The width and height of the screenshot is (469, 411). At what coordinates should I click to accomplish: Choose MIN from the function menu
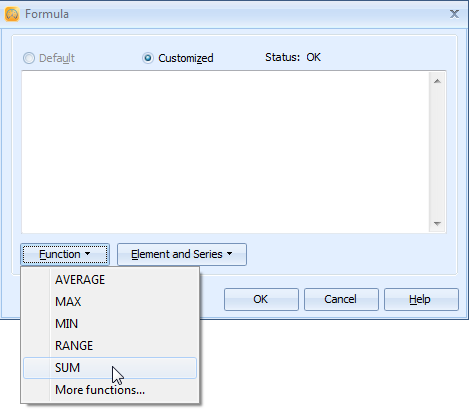point(110,324)
